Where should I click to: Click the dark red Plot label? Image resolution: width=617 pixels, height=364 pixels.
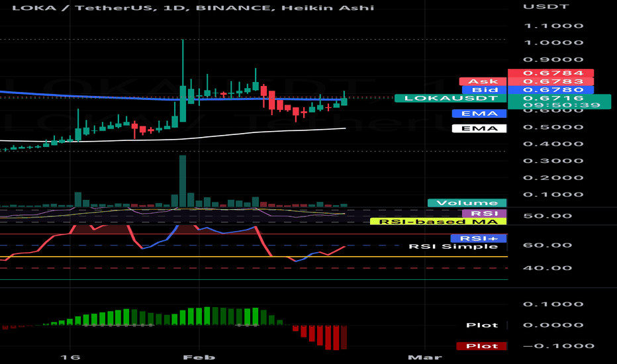tap(482, 346)
